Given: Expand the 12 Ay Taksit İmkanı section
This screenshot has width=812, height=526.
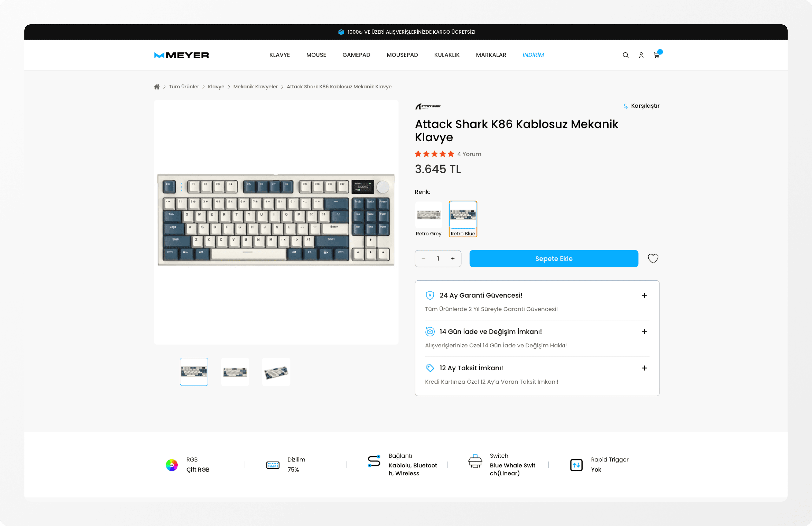Looking at the screenshot, I should pyautogui.click(x=644, y=368).
